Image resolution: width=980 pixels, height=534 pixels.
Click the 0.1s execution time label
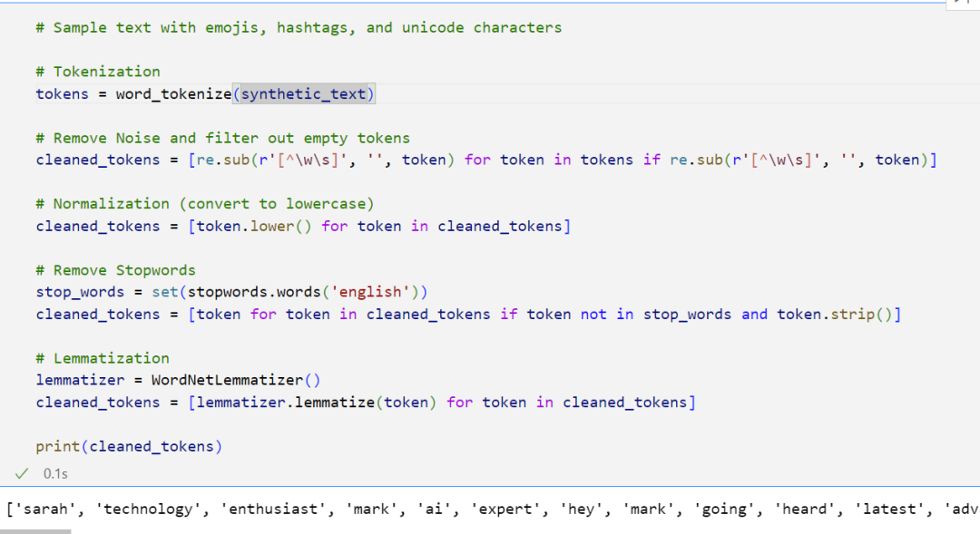tap(55, 473)
